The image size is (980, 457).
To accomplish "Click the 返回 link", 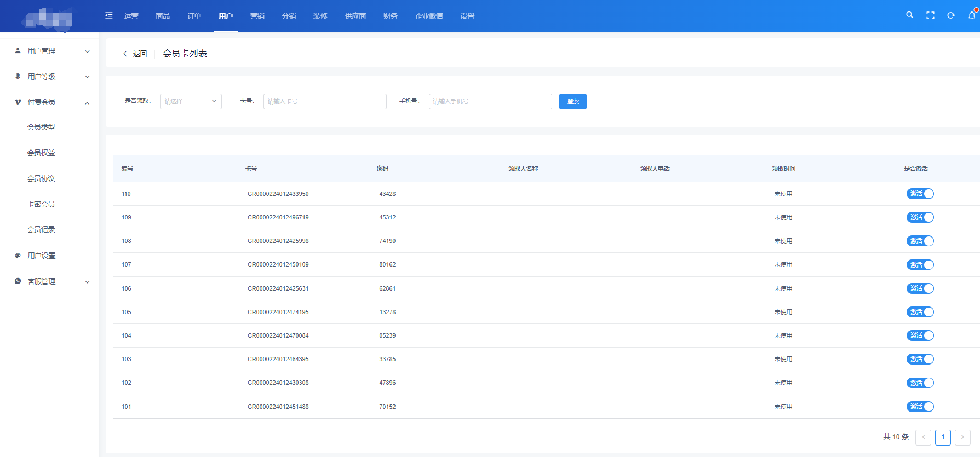I will click(x=140, y=54).
